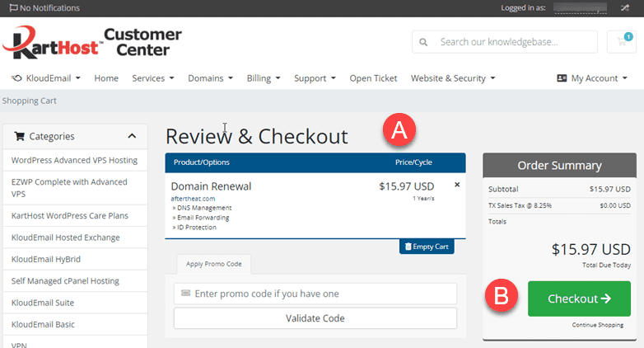Open the shopping cart icon with badge
This screenshot has width=644, height=348.
(x=622, y=41)
